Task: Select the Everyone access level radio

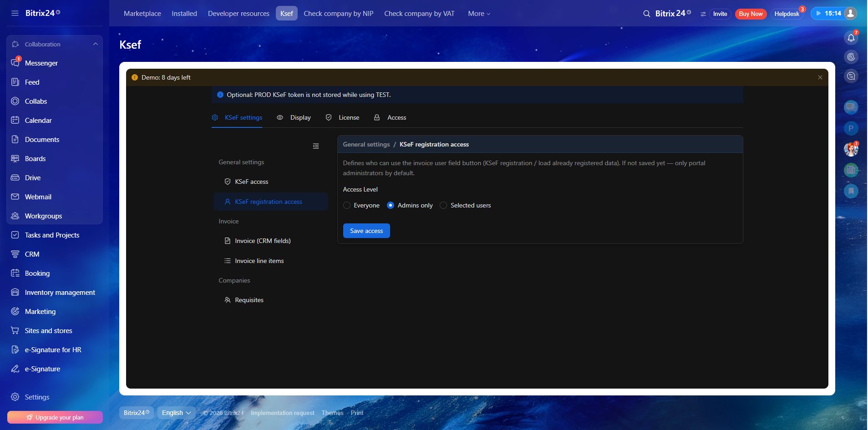Action: [x=347, y=206]
